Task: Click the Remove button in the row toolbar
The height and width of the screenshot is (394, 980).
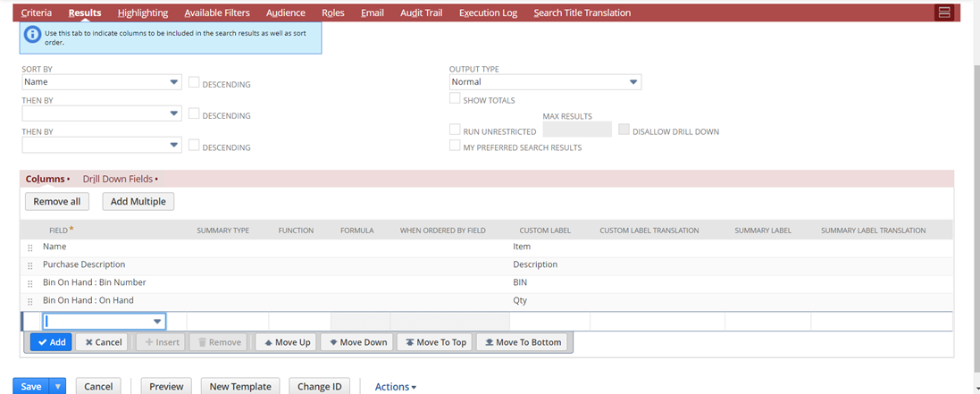Action: coord(220,342)
